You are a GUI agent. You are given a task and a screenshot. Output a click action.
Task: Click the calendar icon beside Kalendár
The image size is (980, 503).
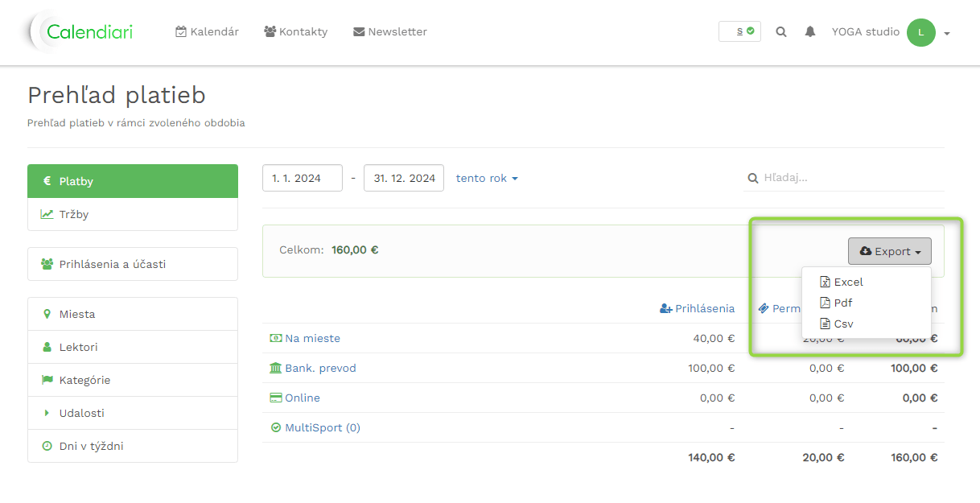[181, 31]
